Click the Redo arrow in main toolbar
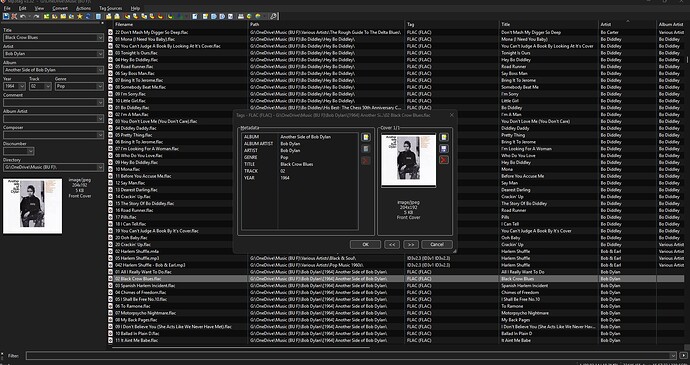 pyautogui.click(x=37, y=16)
